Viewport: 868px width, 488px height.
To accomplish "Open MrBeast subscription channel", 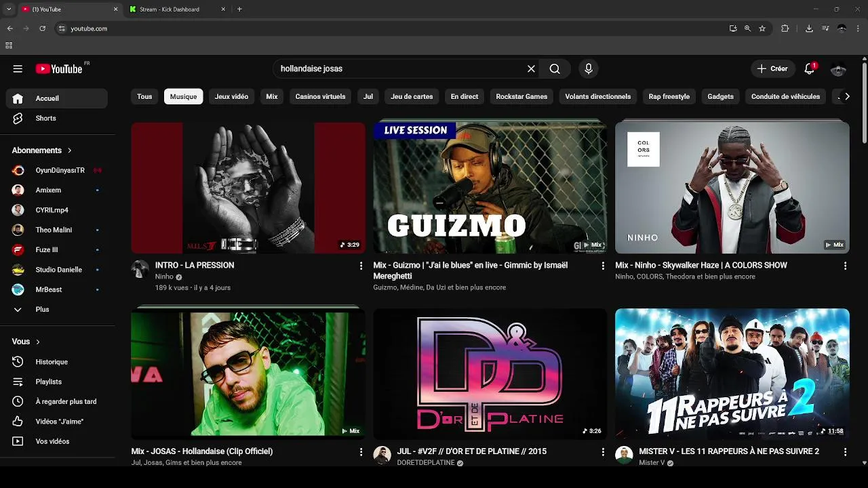I will click(57, 289).
